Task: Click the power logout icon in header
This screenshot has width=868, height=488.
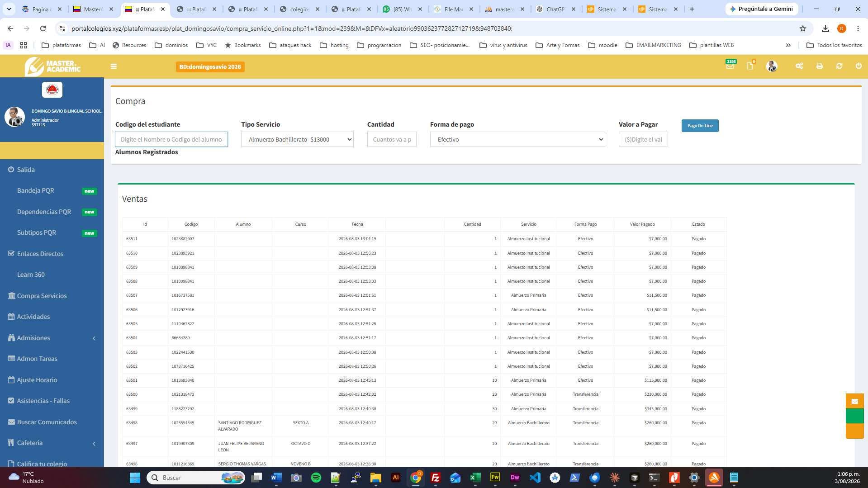Action: [859, 66]
